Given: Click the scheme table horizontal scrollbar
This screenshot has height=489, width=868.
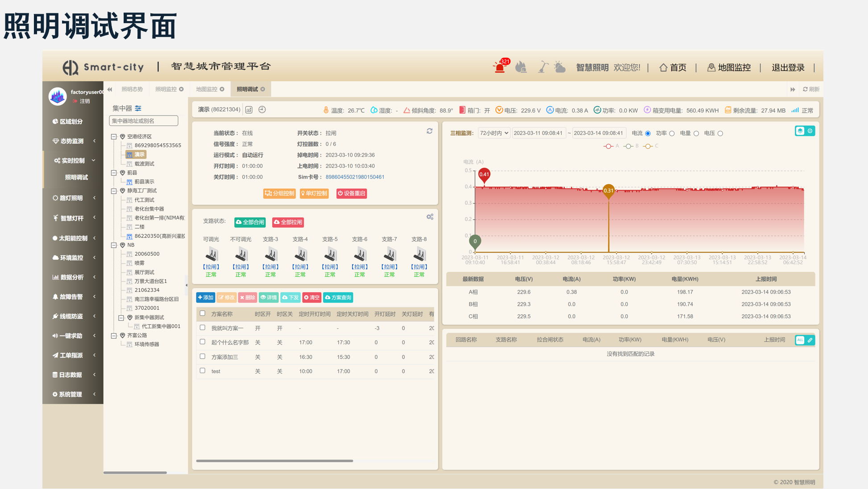Looking at the screenshot, I should (x=274, y=461).
